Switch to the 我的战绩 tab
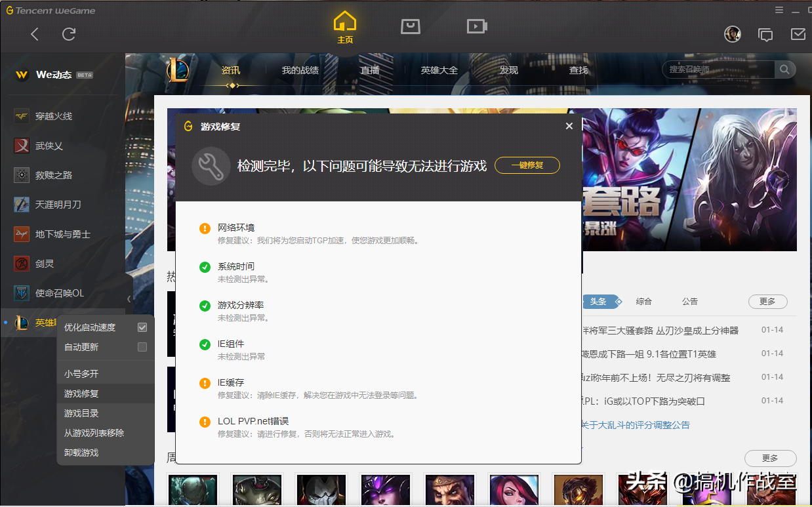 (300, 70)
